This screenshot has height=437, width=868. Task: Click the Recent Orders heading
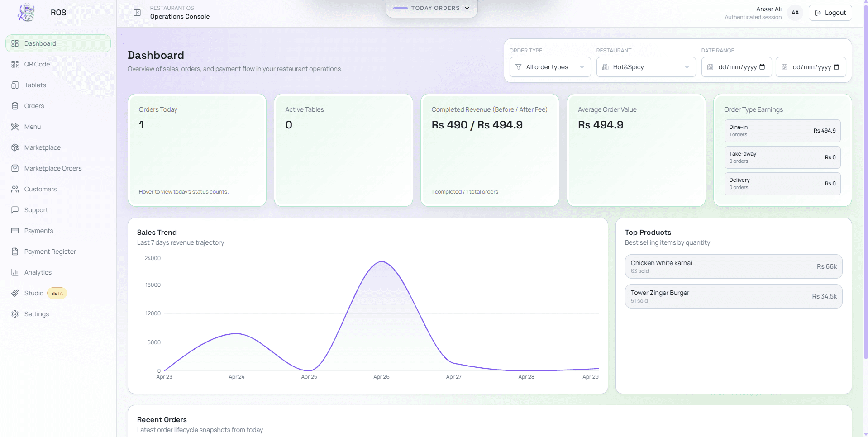[x=162, y=420]
